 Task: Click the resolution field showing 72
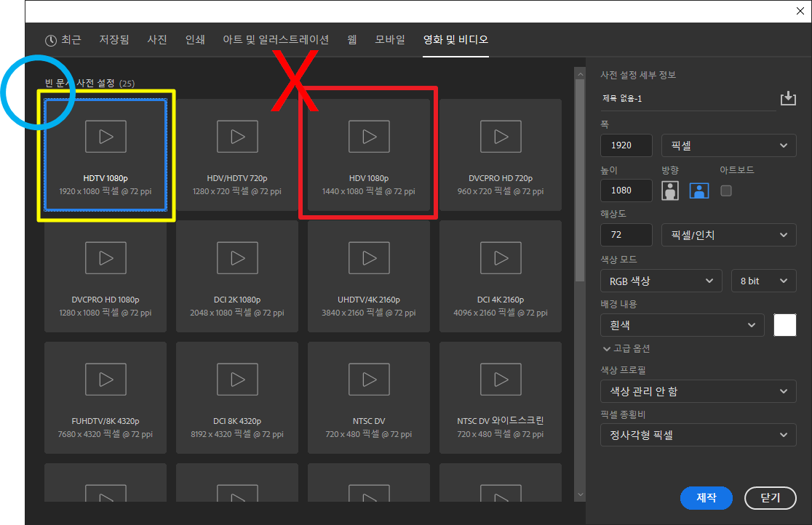[626, 235]
